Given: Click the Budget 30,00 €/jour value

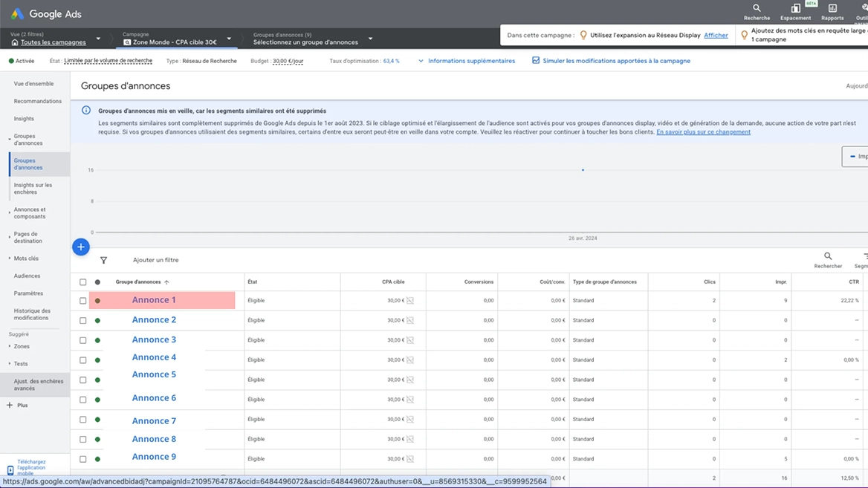Looking at the screenshot, I should pos(288,61).
